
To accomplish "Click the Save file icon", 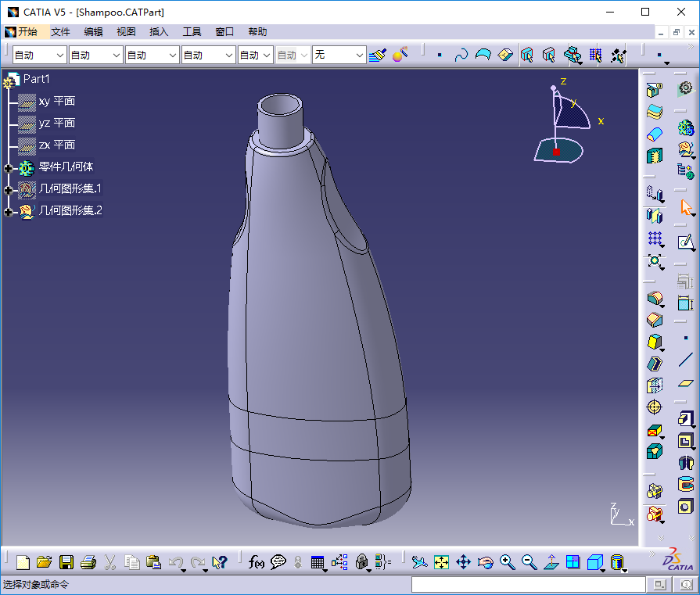I will coord(66,562).
